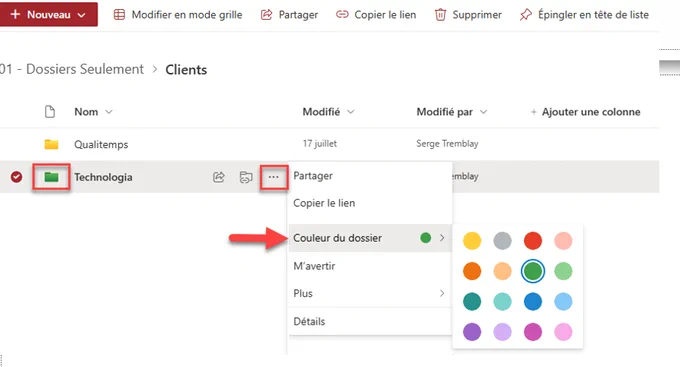Open the Nouveau dropdown button
The width and height of the screenshot is (680, 367).
click(x=48, y=14)
